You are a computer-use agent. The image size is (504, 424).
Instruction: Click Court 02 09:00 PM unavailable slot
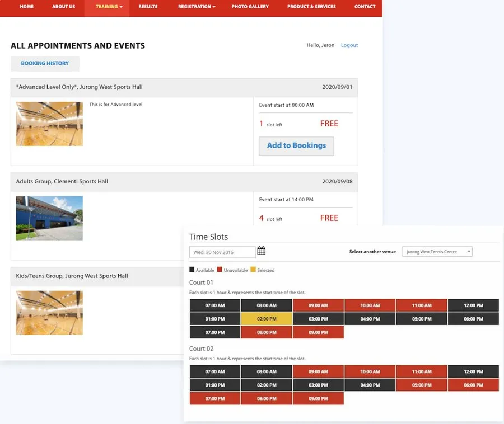coord(318,398)
